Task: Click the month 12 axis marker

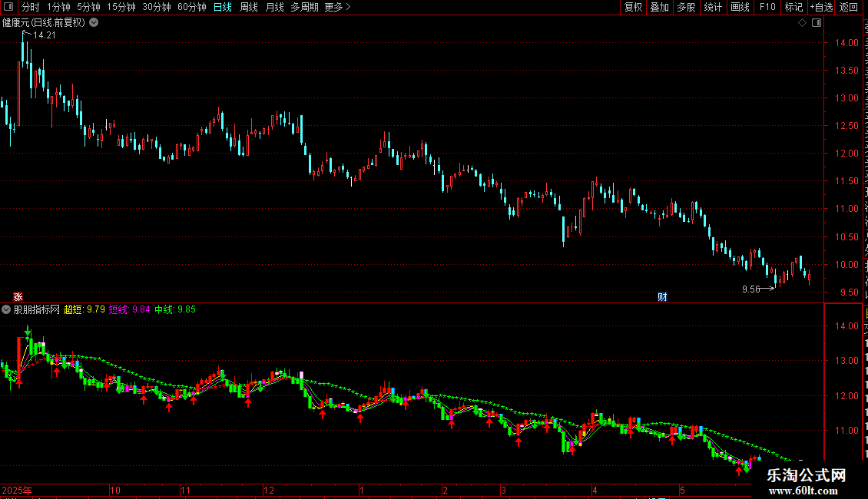Action: click(x=269, y=490)
